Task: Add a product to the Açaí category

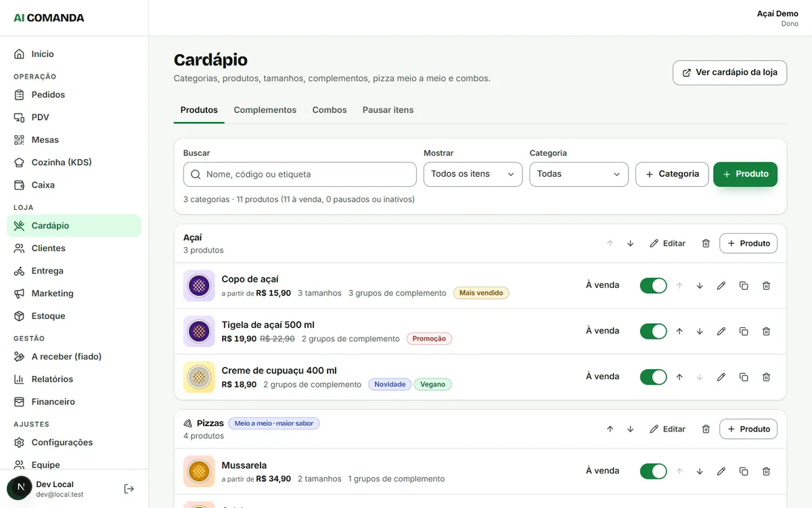Action: pos(748,243)
